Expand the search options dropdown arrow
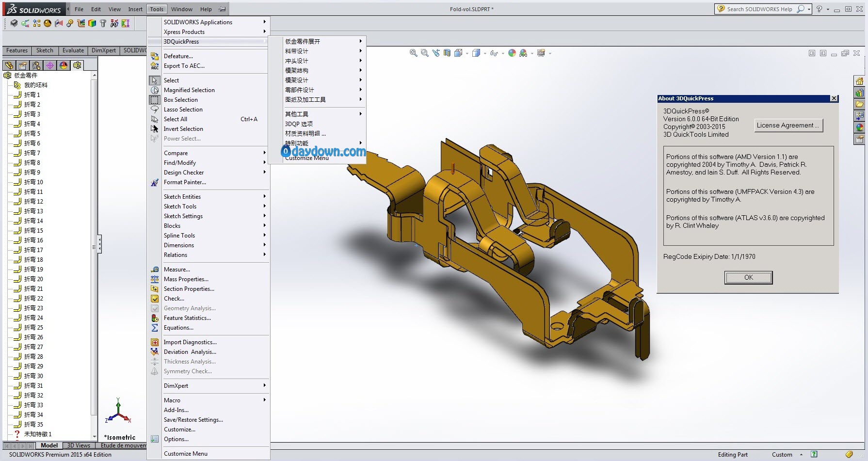868x461 pixels. click(x=809, y=9)
